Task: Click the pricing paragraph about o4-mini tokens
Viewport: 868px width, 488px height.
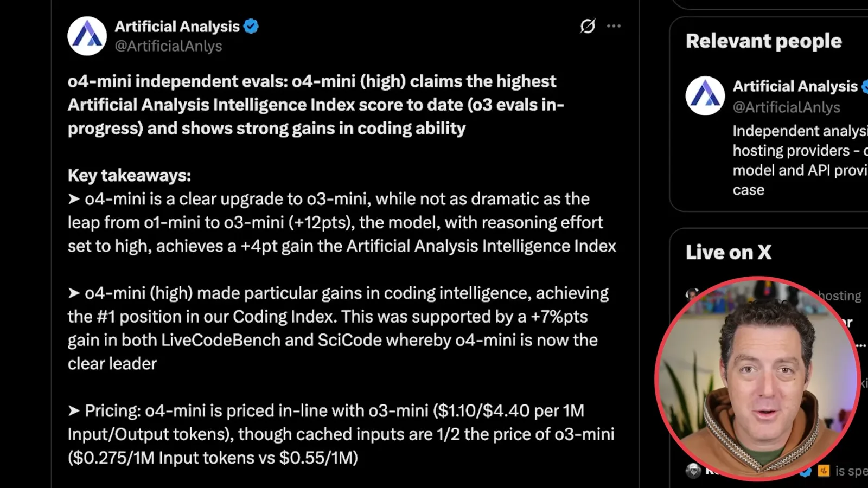Action: (x=341, y=434)
